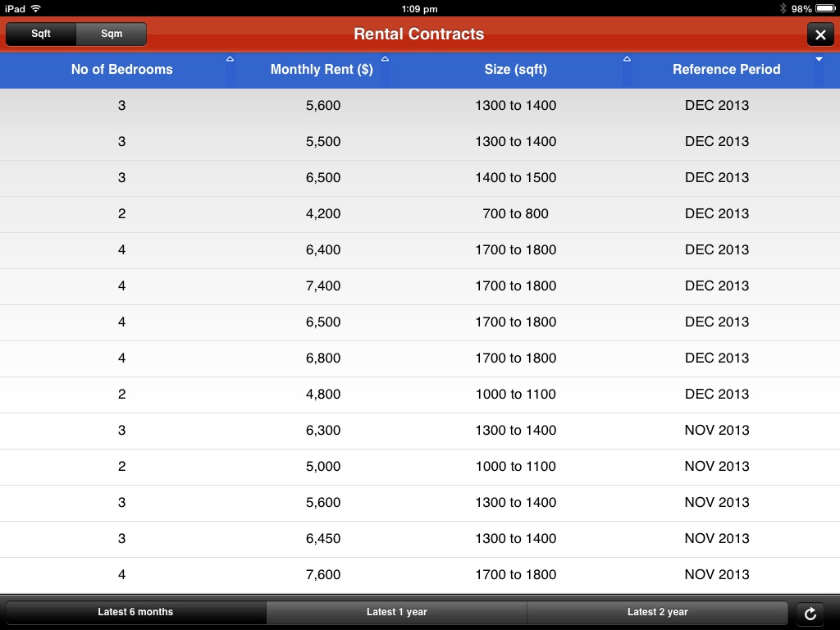Tap the Monthly Rent ($) header

click(322, 70)
